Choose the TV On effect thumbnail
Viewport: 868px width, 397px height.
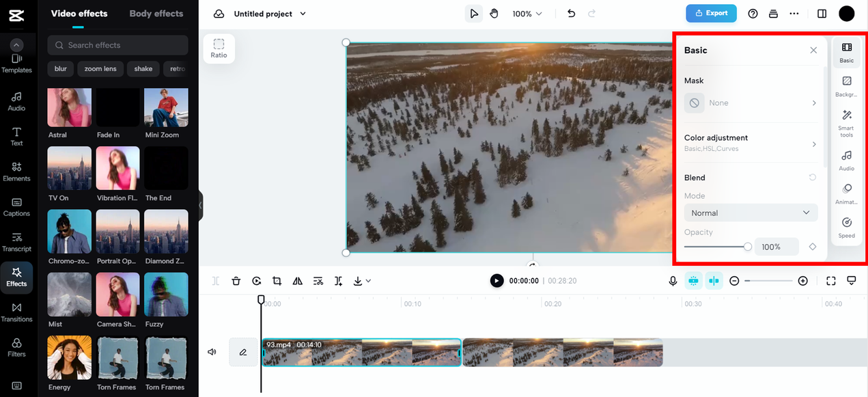pos(69,168)
